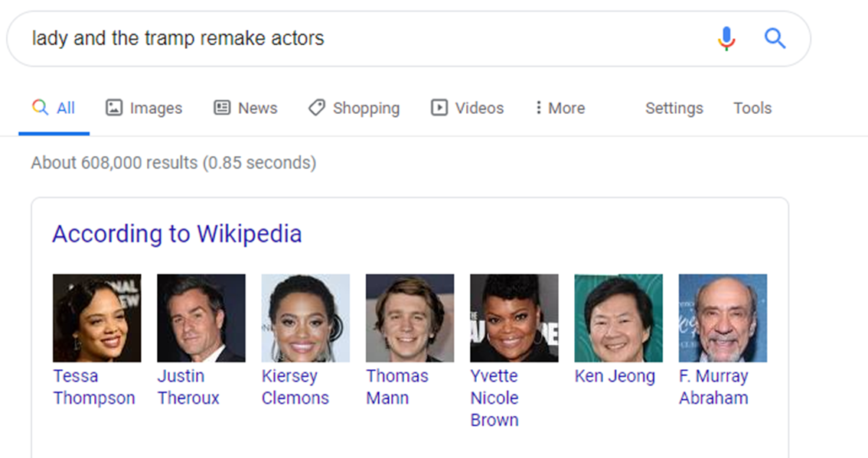Open the Images tab

click(x=144, y=108)
